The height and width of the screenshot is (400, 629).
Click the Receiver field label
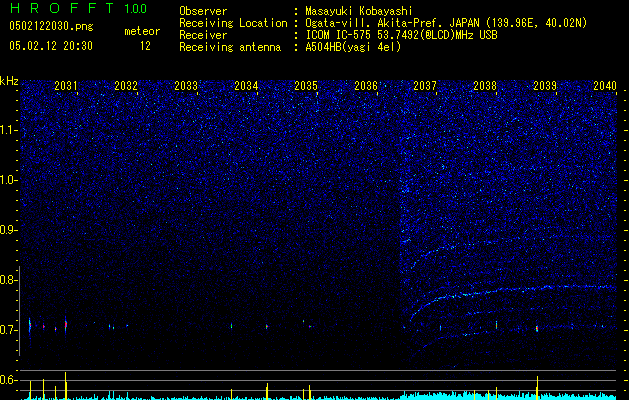click(x=203, y=35)
